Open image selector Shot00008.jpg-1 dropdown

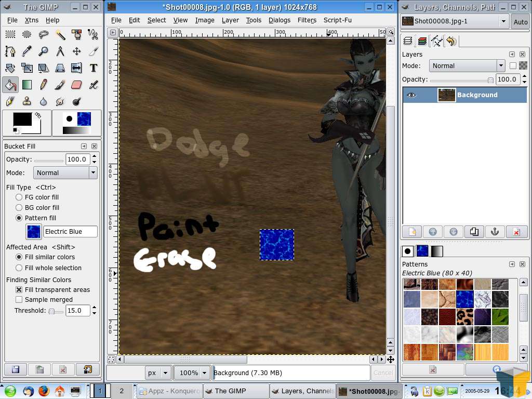(x=455, y=21)
